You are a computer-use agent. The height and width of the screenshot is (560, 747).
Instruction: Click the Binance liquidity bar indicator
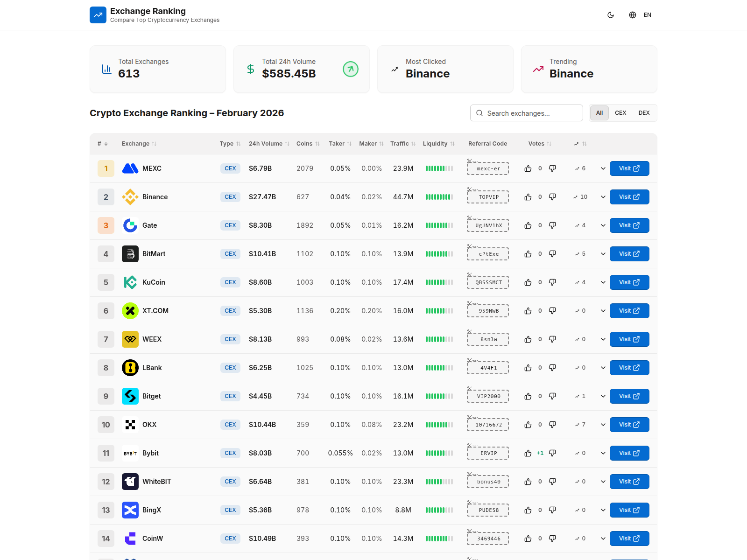pos(439,197)
